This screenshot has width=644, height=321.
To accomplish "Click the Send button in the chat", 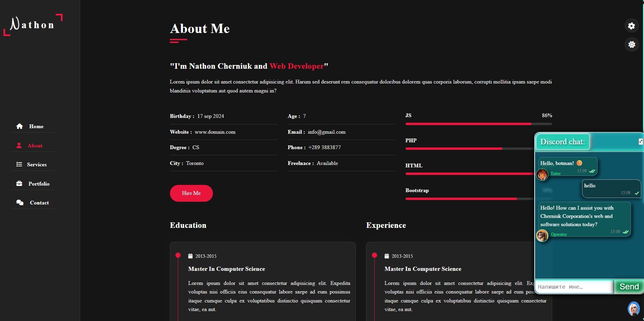I will [x=629, y=287].
